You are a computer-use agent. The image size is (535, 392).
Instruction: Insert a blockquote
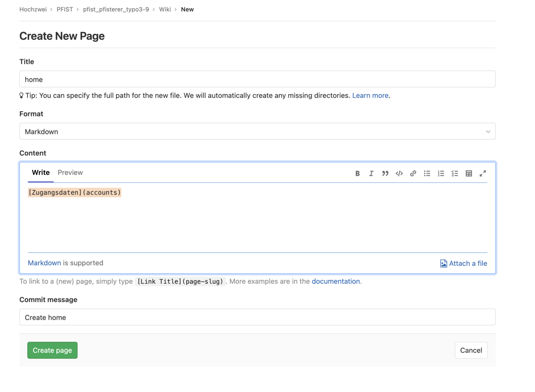[x=385, y=173]
